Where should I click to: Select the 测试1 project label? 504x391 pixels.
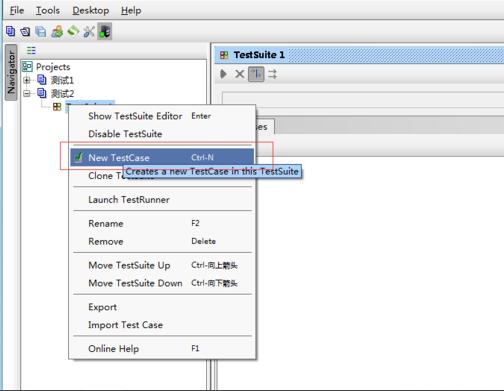(x=62, y=80)
